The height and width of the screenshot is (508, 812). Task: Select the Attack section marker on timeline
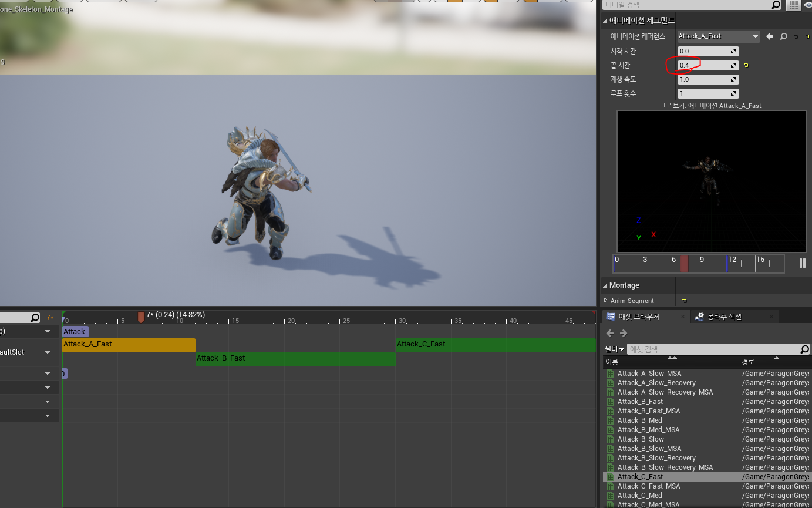(x=75, y=332)
